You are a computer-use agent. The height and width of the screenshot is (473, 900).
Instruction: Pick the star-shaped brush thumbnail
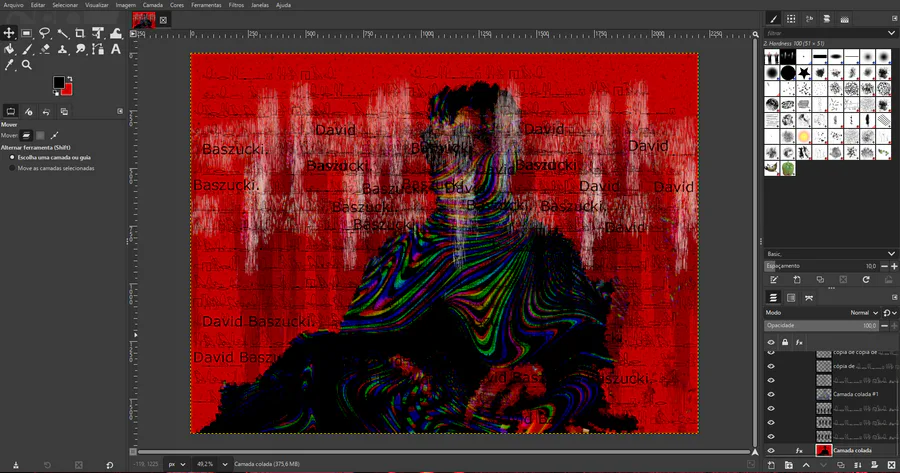click(x=804, y=73)
